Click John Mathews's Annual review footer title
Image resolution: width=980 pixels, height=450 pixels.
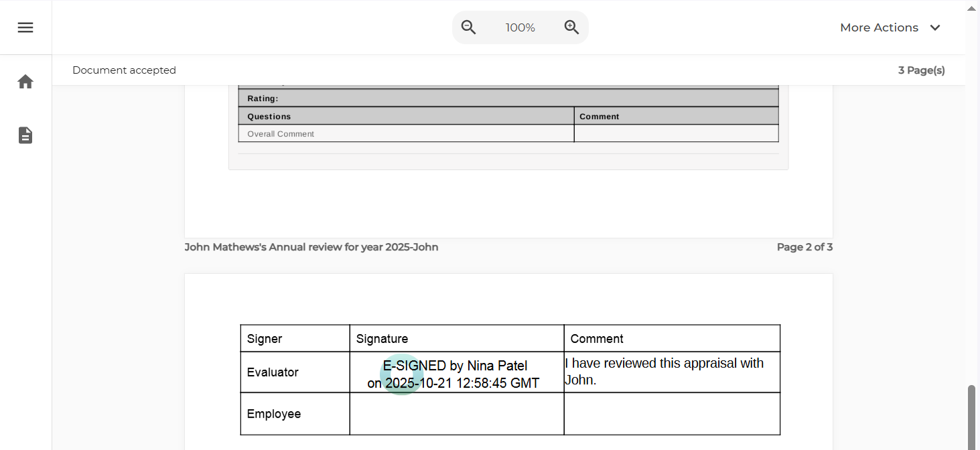pos(311,247)
